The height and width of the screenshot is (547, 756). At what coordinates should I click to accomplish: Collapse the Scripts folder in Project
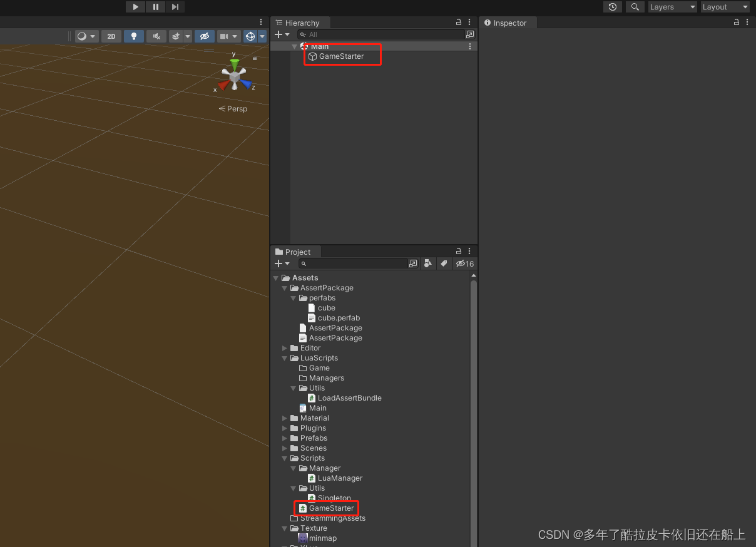(x=284, y=458)
